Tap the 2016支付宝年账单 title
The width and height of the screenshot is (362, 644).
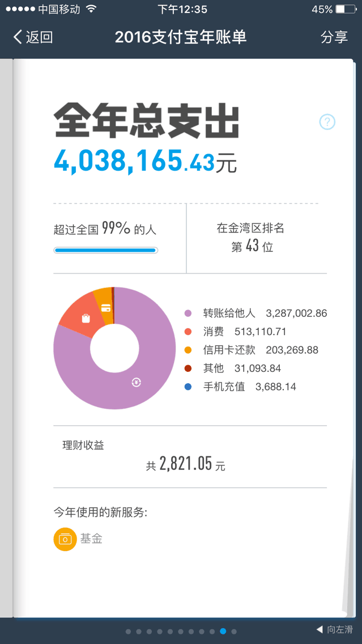tap(181, 37)
